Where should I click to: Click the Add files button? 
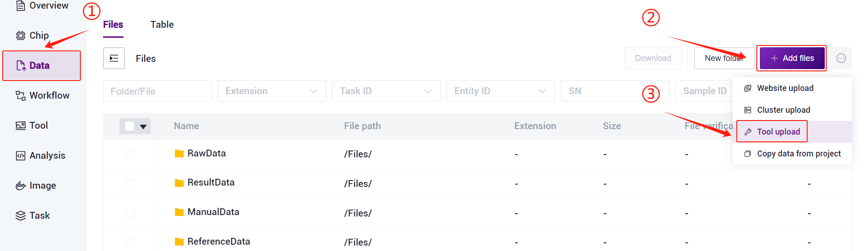pyautogui.click(x=792, y=58)
